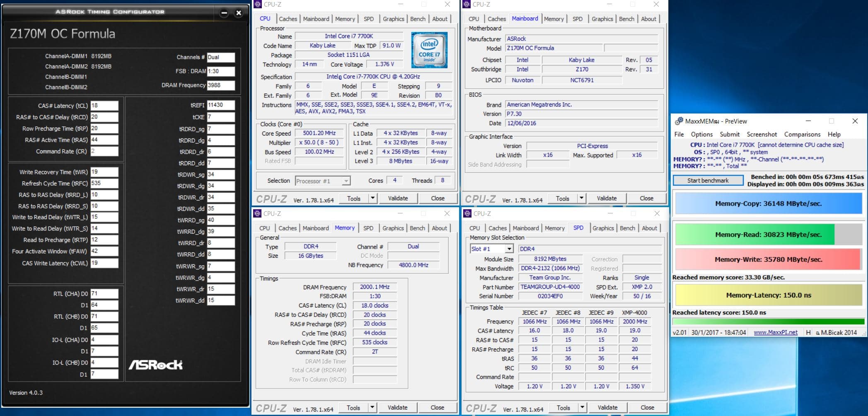Click the NB Frequency value 4800.0 MHz
The height and width of the screenshot is (416, 868).
point(413,265)
